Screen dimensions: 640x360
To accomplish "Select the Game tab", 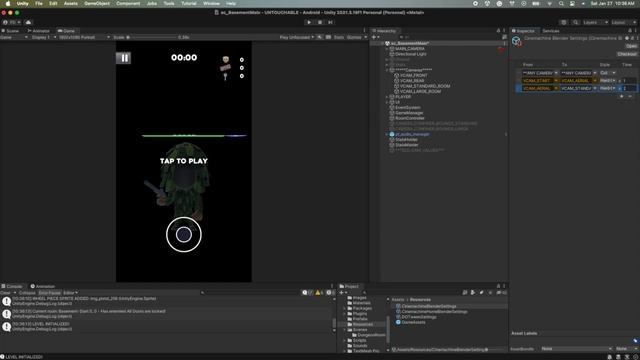I will tap(66, 31).
